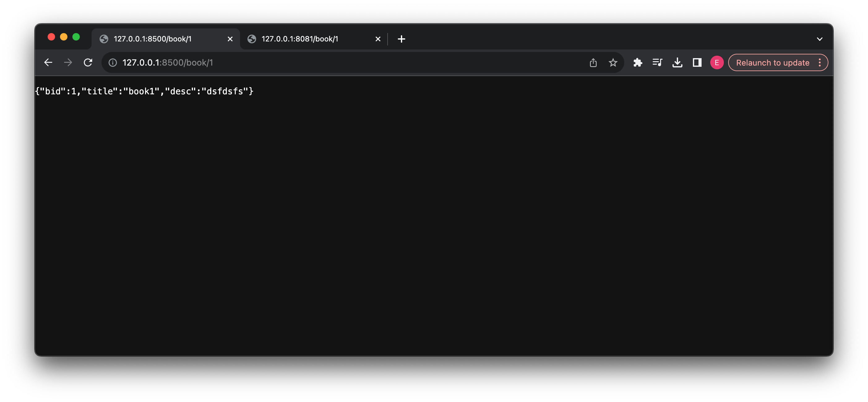Click the bookmarks star icon

tap(613, 62)
